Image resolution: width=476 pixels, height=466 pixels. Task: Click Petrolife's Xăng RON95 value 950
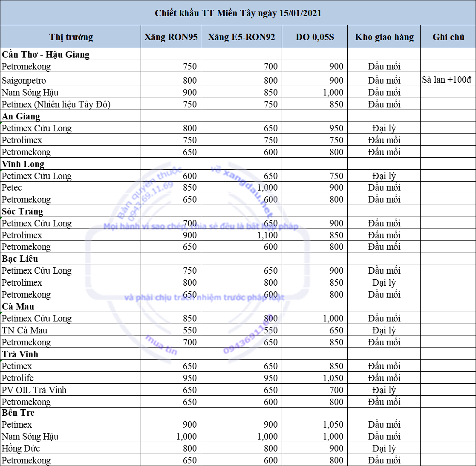(171, 378)
